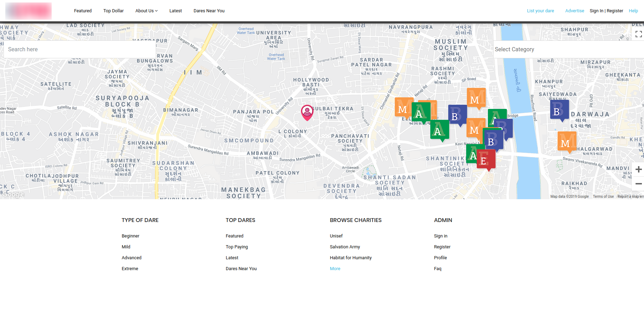The width and height of the screenshot is (644, 313).
Task: Click Register under Admin footer
Action: point(442,247)
